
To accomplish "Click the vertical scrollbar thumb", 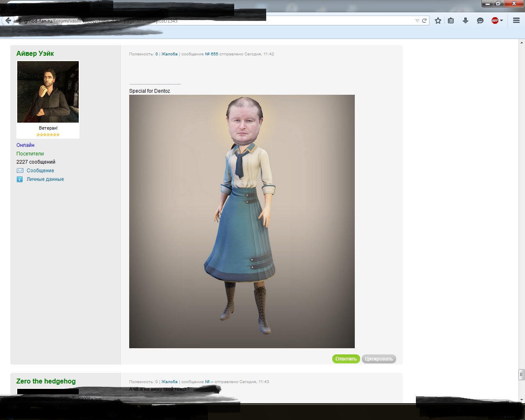I will [521, 374].
